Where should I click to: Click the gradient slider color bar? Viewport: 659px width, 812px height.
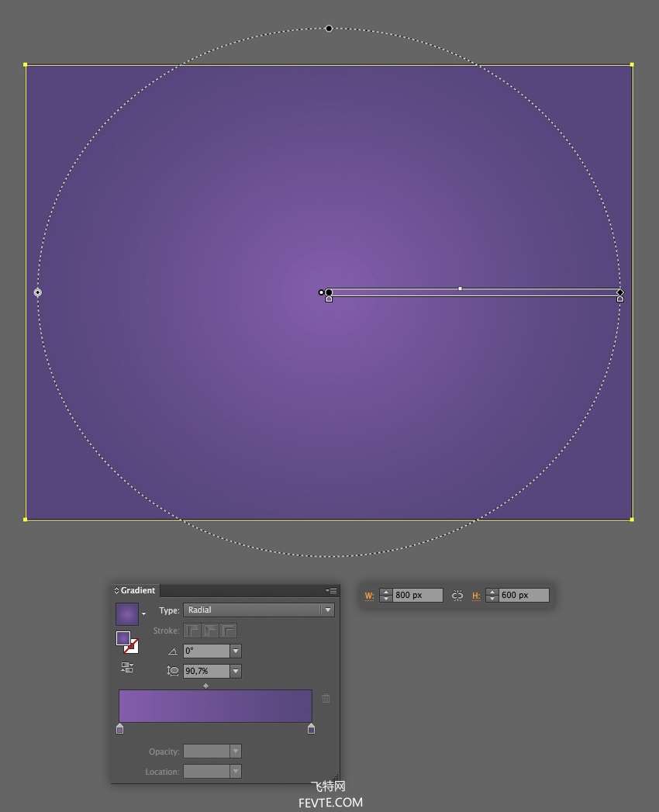pyautogui.click(x=216, y=706)
